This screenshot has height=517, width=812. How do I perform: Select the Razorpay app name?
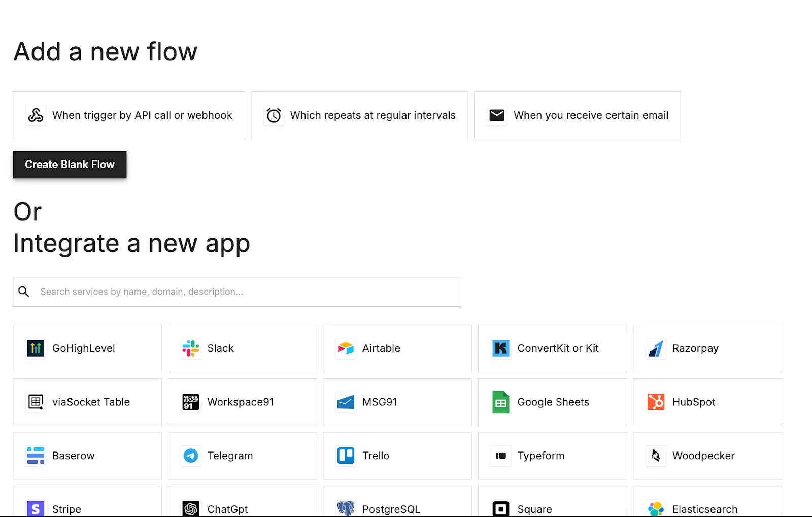pyautogui.click(x=695, y=349)
